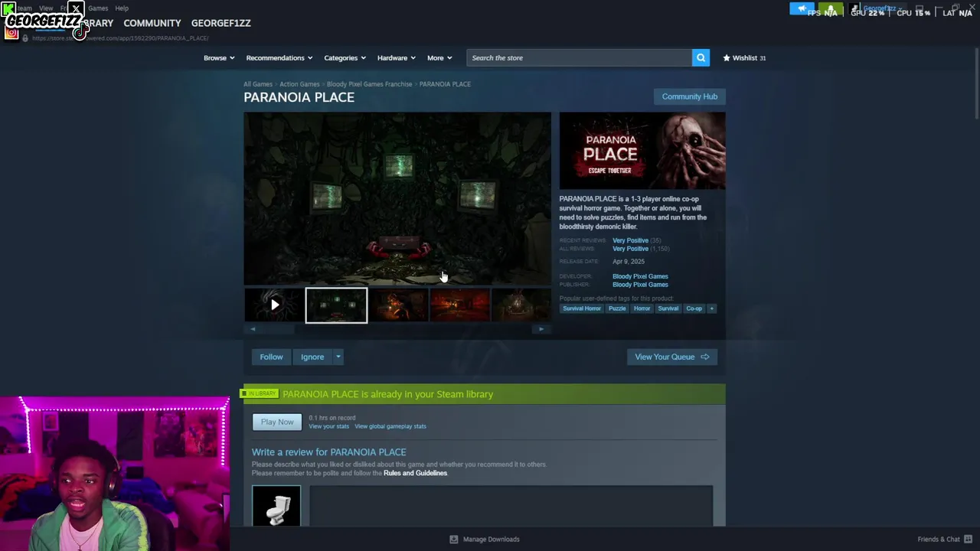The width and height of the screenshot is (980, 551).
Task: Click the Friends & Chat label
Action: (939, 539)
